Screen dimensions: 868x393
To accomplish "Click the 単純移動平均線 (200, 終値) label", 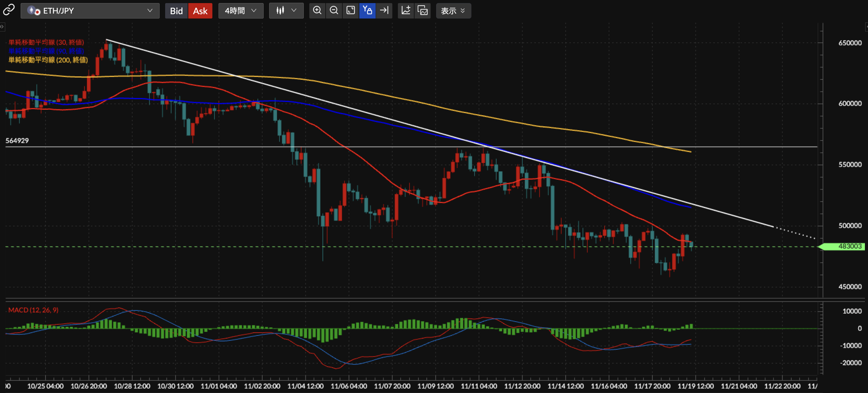I will (48, 60).
